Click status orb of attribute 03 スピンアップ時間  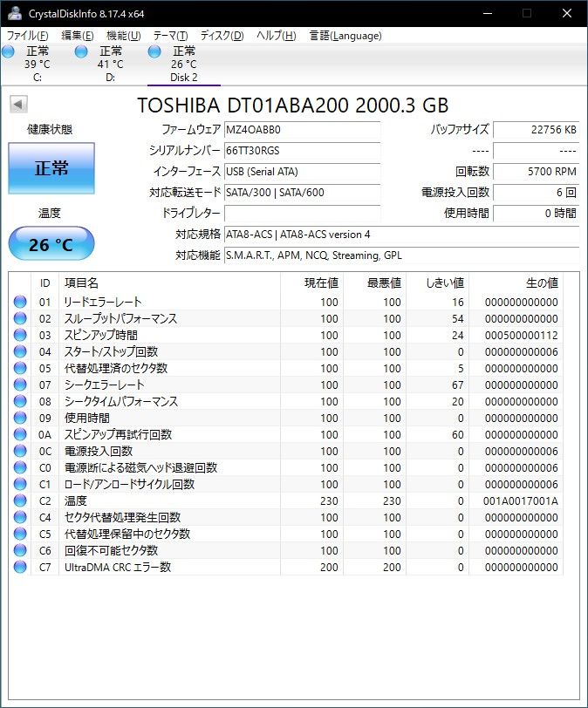pos(20,335)
